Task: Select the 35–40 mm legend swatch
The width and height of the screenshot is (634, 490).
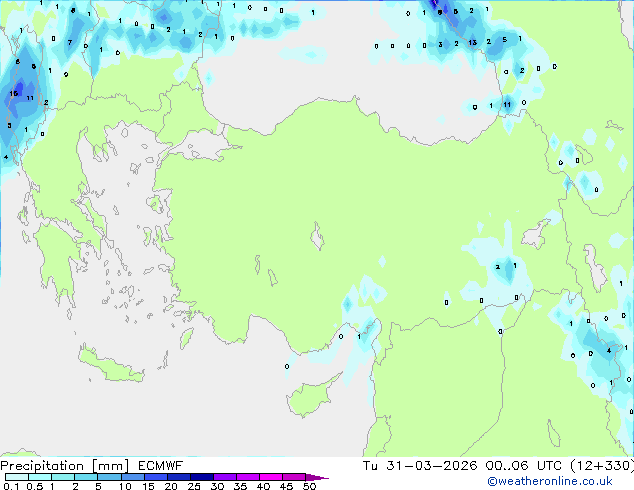Action: tap(248, 477)
